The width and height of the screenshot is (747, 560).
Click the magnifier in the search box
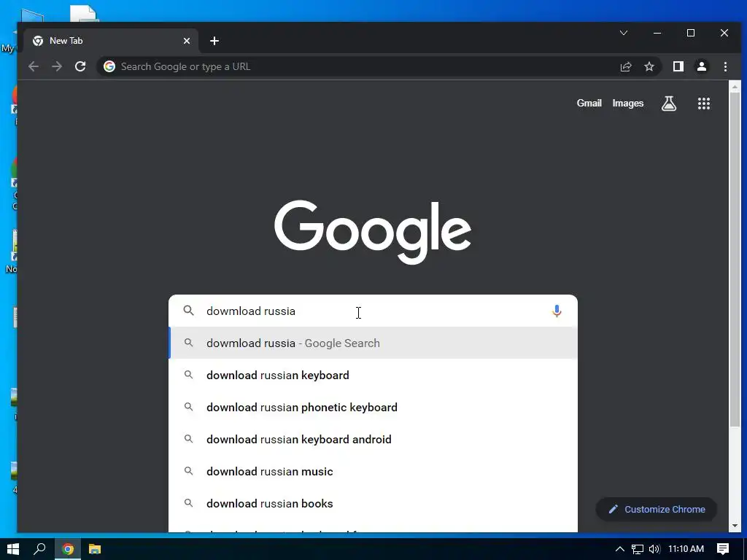[x=189, y=311]
